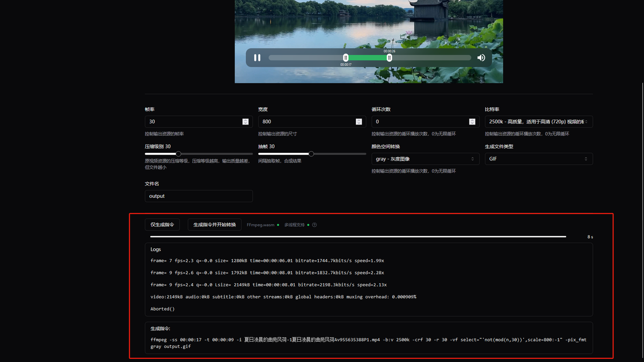This screenshot has width=644, height=362.
Task: Open the 颜色空间转换 gray dropdown
Action: (425, 159)
